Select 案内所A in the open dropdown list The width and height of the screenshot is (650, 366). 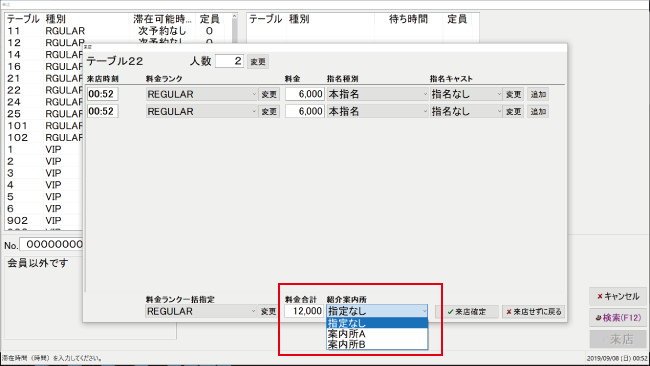pyautogui.click(x=377, y=334)
